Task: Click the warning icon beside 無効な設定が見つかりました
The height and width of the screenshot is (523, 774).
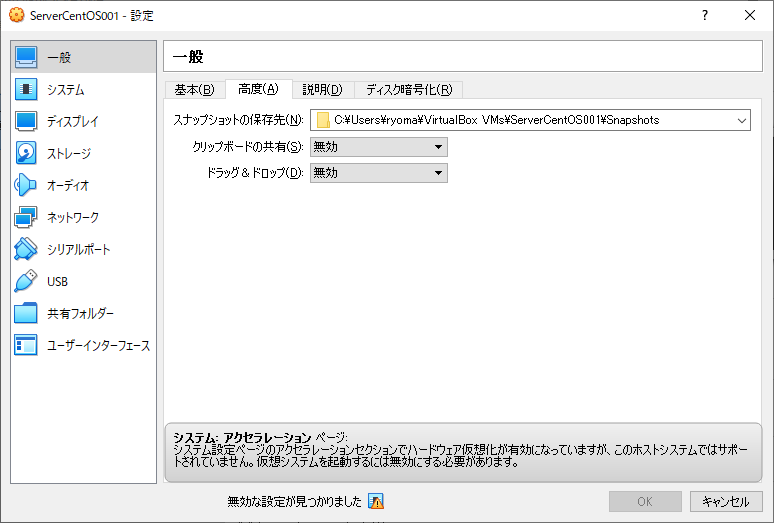Action: click(376, 502)
